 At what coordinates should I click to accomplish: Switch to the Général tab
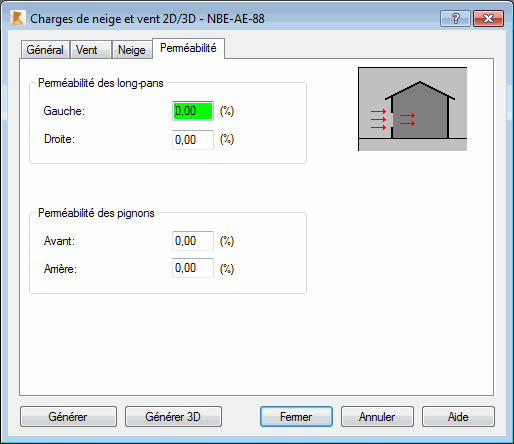(45, 50)
